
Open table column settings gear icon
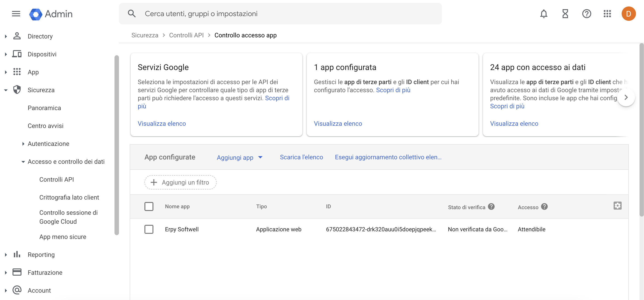point(617,206)
